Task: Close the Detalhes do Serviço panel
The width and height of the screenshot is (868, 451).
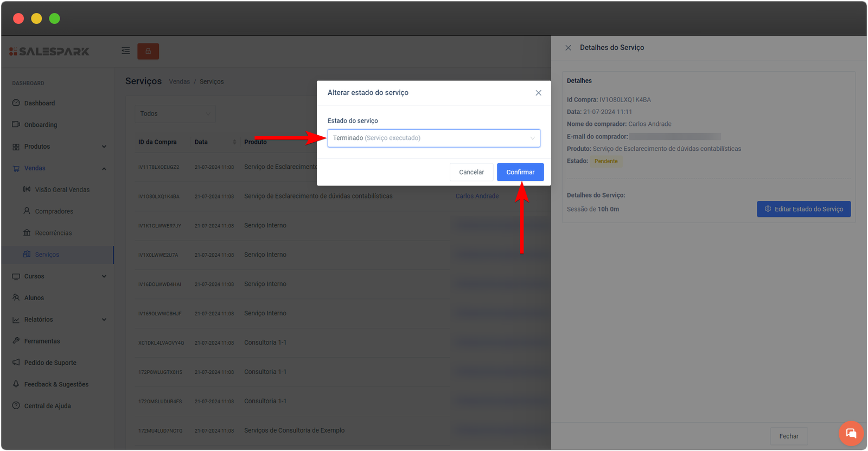Action: (x=568, y=48)
